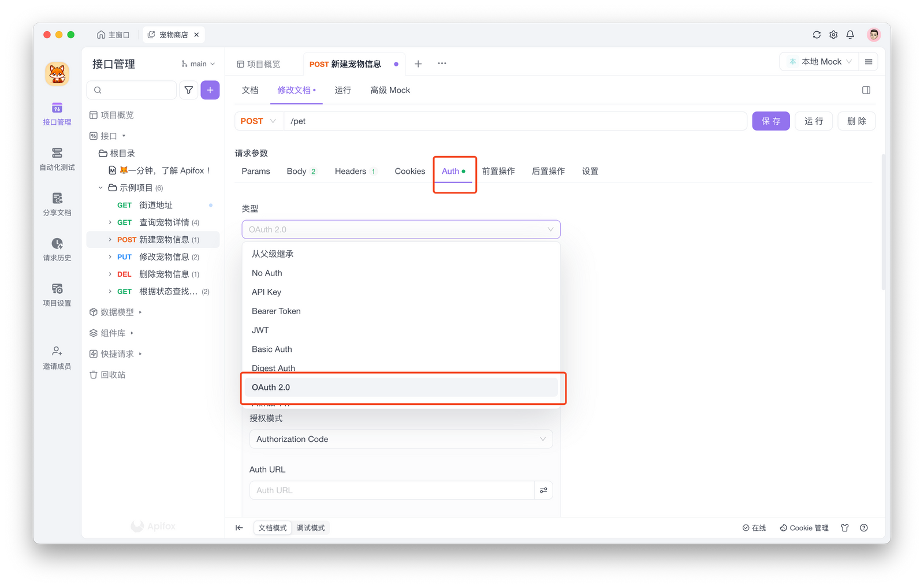Switch to the Headers tab
924x588 pixels.
point(355,172)
